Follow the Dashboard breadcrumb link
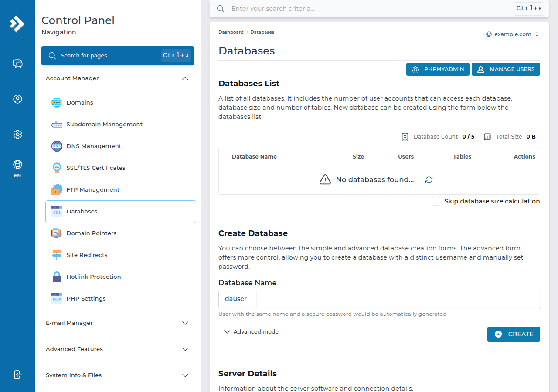This screenshot has width=558, height=392. pos(231,32)
